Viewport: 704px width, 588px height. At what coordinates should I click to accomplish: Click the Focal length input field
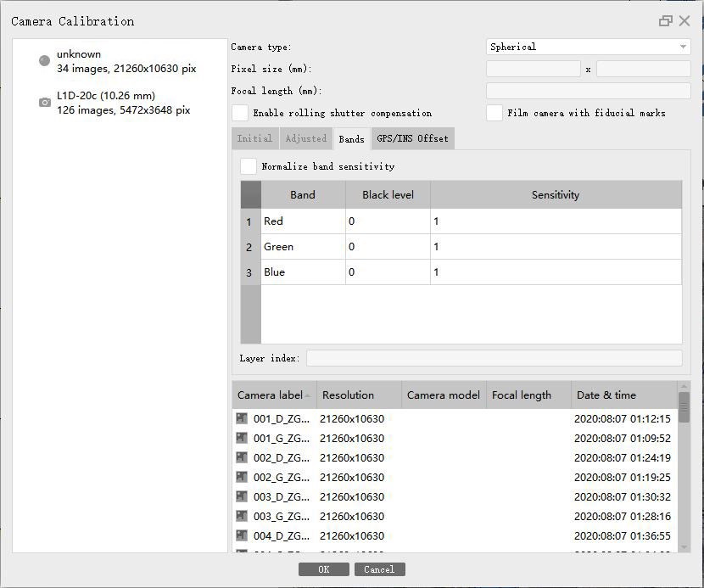(588, 91)
